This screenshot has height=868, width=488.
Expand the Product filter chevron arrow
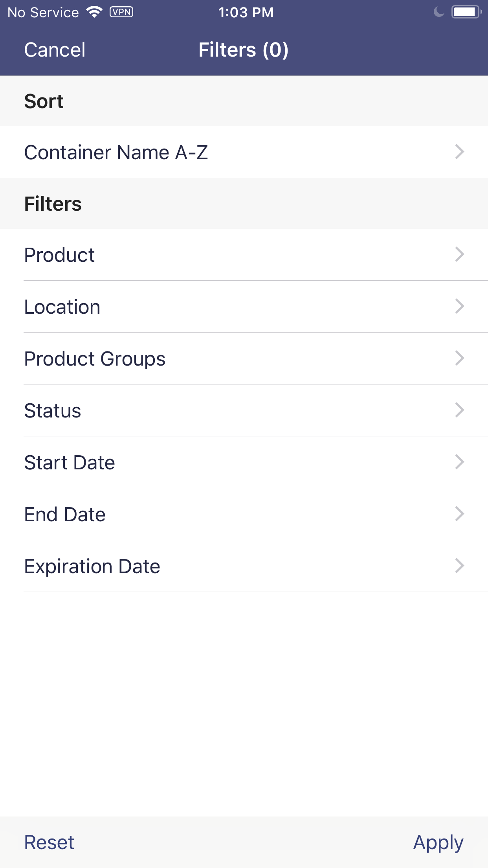pyautogui.click(x=459, y=254)
